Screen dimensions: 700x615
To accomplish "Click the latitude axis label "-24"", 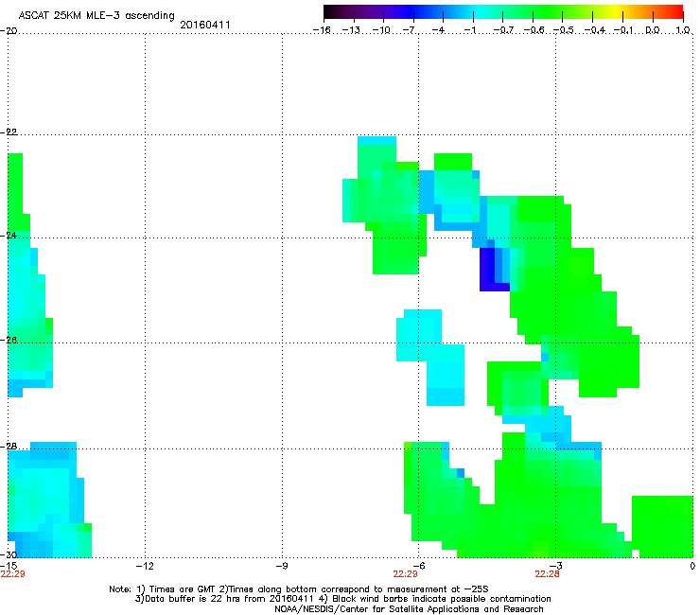I will 9,236.
